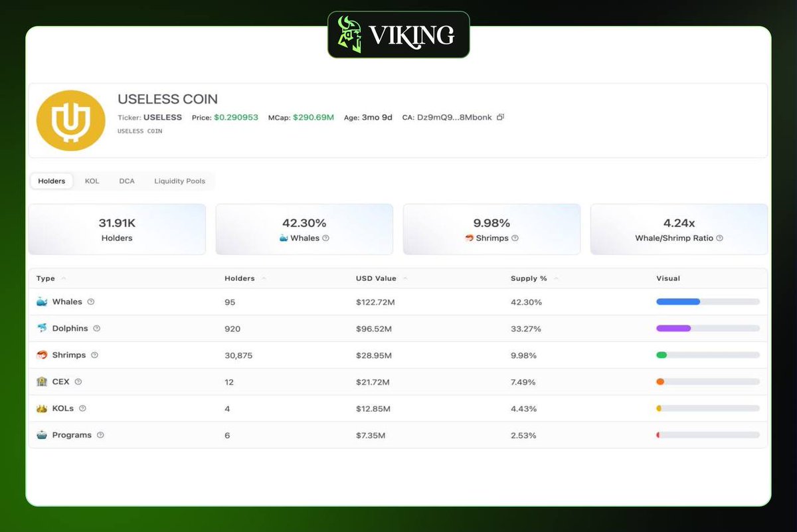Image resolution: width=797 pixels, height=532 pixels.
Task: Click the CEX label in table
Action: pos(61,381)
